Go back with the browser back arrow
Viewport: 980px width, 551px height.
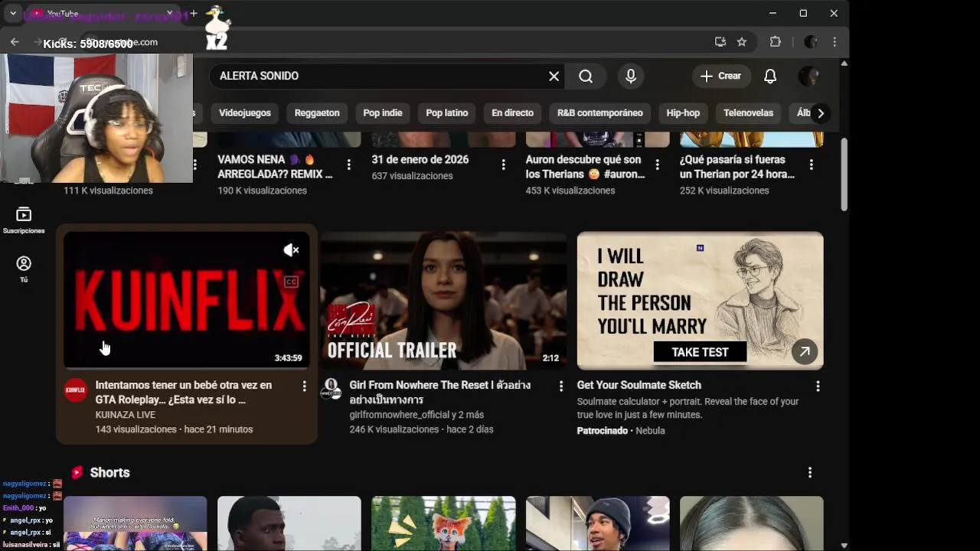point(15,42)
